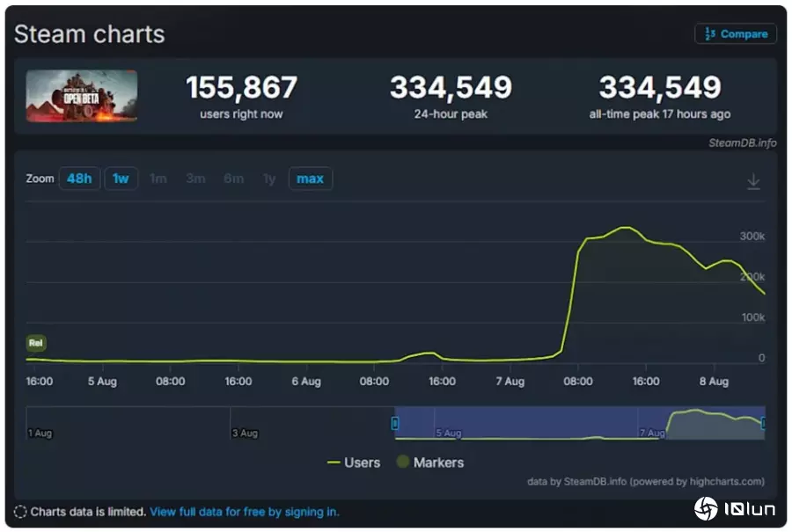792x532 pixels.
Task: Click the Rel release marker on the chart
Action: pos(36,343)
